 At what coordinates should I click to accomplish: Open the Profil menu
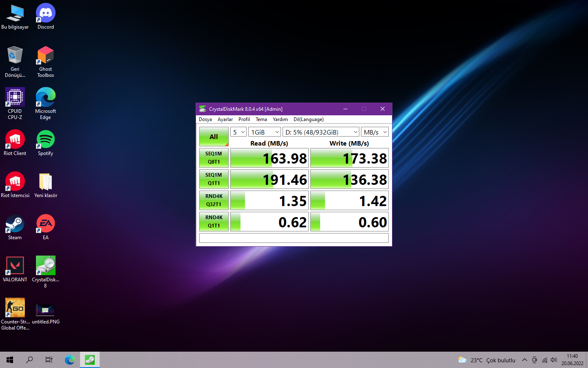click(244, 119)
